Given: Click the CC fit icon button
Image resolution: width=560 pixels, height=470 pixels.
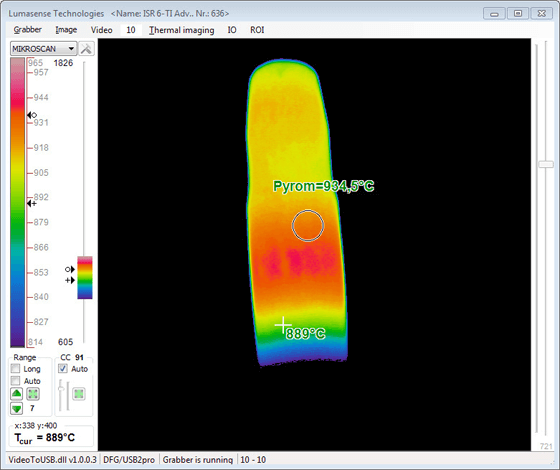Looking at the screenshot, I should point(79,394).
